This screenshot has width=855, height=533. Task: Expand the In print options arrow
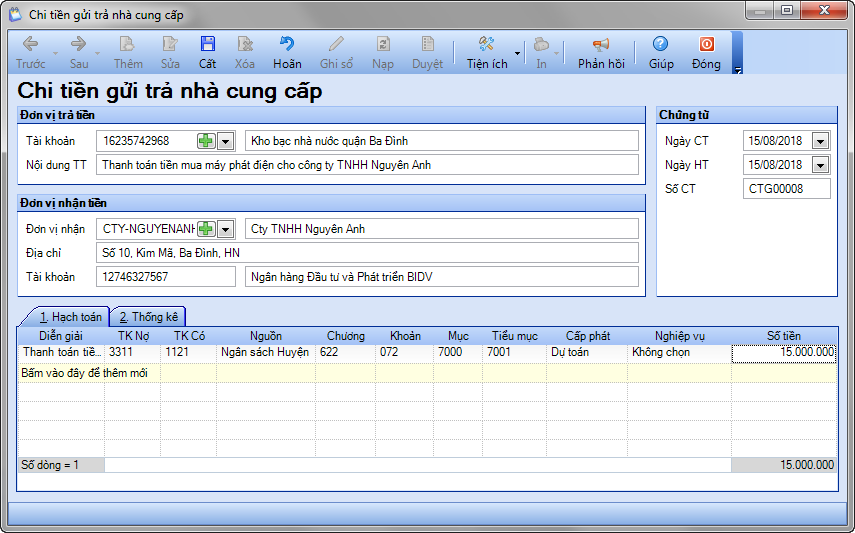[557, 53]
